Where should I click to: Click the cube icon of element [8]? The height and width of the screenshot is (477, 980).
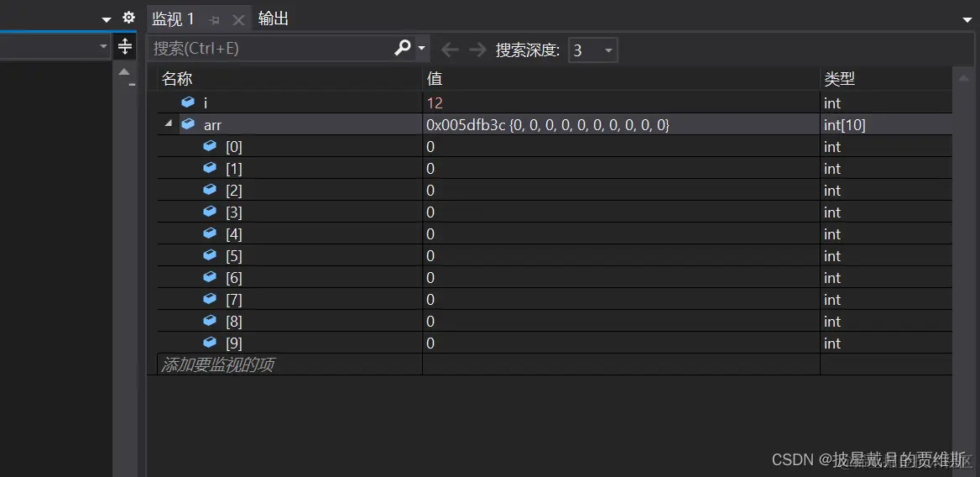(210, 320)
